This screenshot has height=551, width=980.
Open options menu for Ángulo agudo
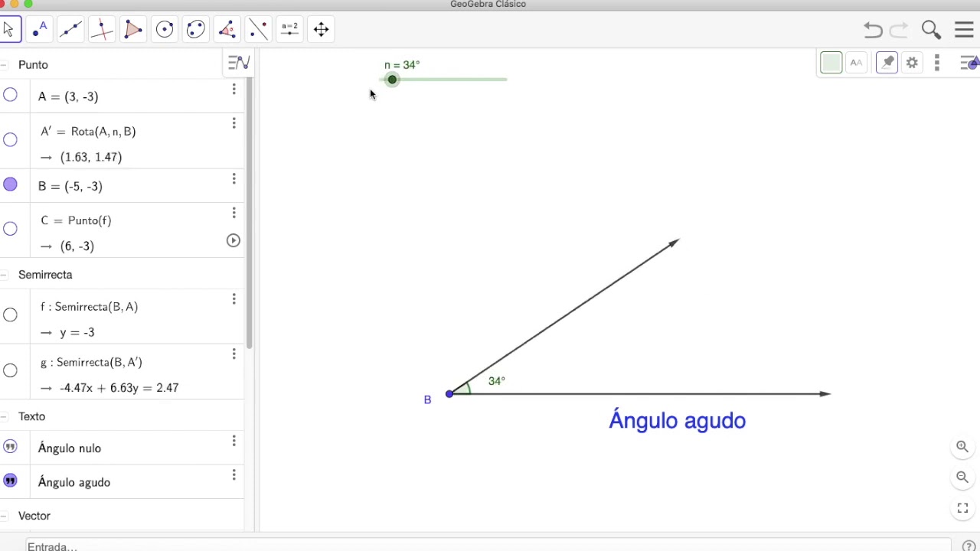point(234,475)
